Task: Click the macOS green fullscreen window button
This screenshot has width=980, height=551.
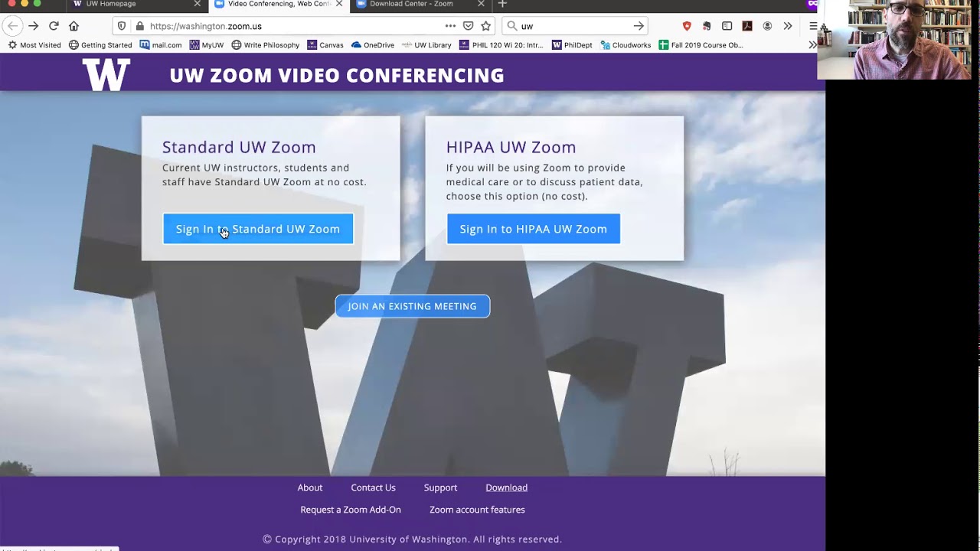Action: 37,4
